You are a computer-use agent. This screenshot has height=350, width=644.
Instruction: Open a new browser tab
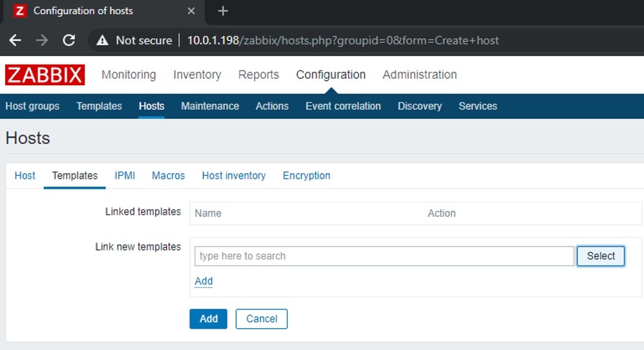pyautogui.click(x=223, y=11)
